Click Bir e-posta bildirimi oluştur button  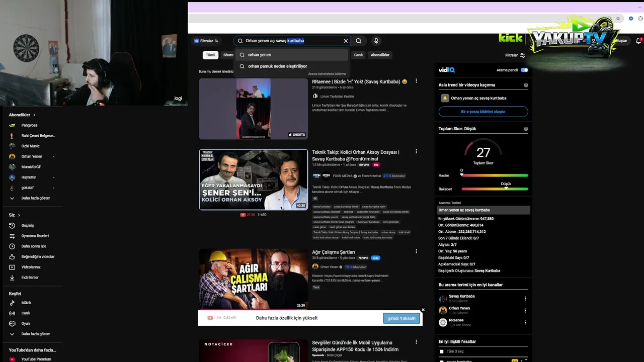tap(483, 112)
